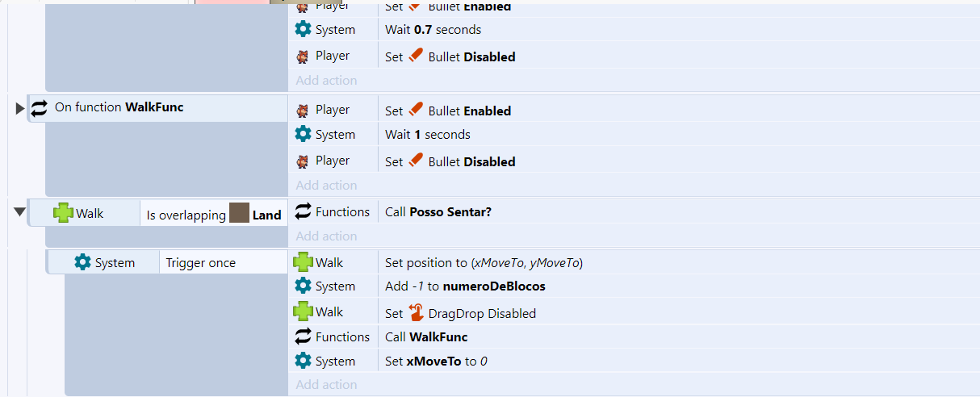Click the Functions icon for Call WalkFunc
980x397 pixels.
(303, 336)
